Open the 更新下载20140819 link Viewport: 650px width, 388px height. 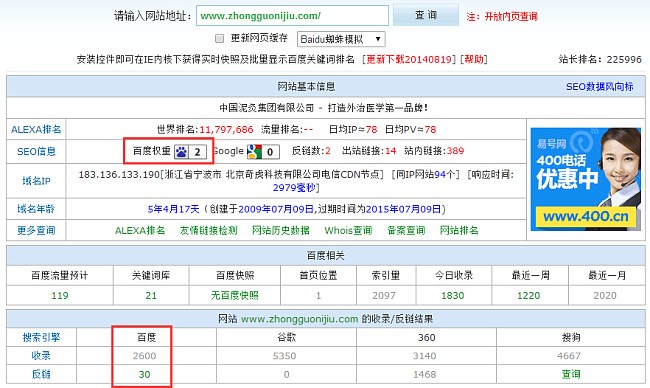coord(409,59)
